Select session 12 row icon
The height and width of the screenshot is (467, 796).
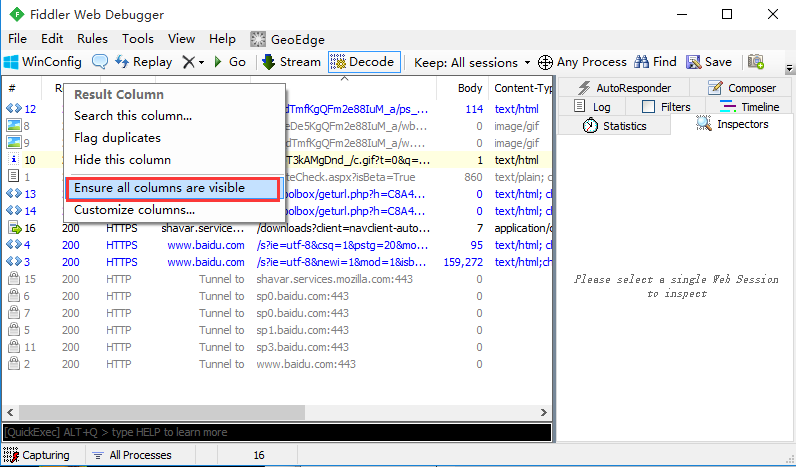(x=14, y=109)
